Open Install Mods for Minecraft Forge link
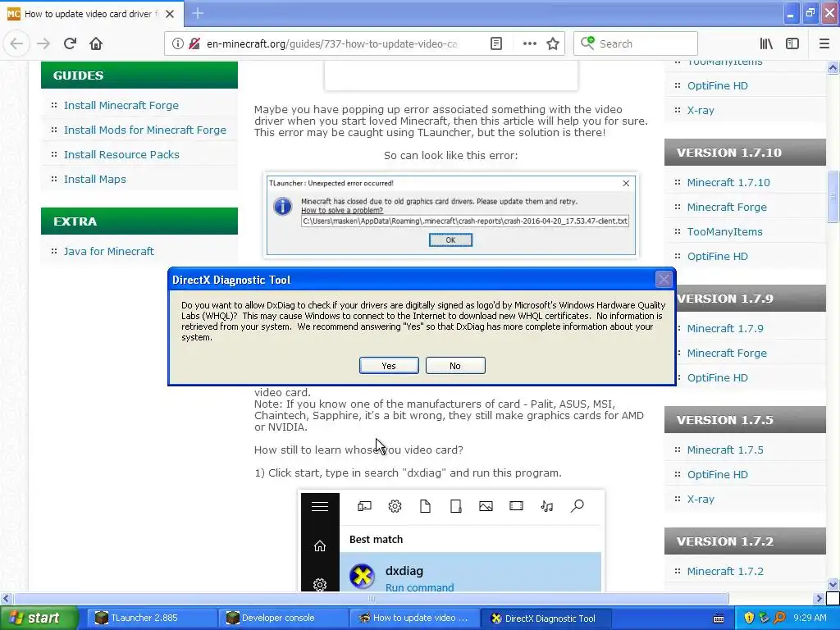Viewport: 840px width, 630px height. tap(144, 130)
